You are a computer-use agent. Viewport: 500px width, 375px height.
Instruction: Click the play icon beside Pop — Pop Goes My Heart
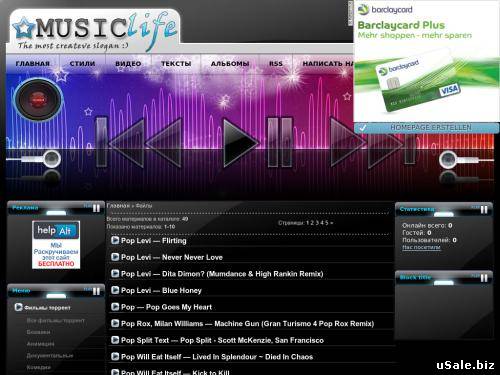pyautogui.click(x=115, y=307)
